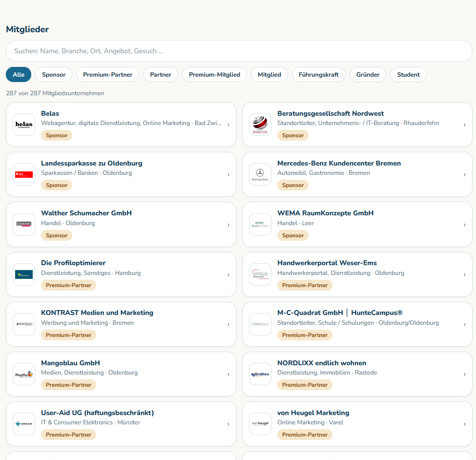The width and height of the screenshot is (476, 460).
Task: Click the NORDLIXX logo
Action: tap(260, 374)
